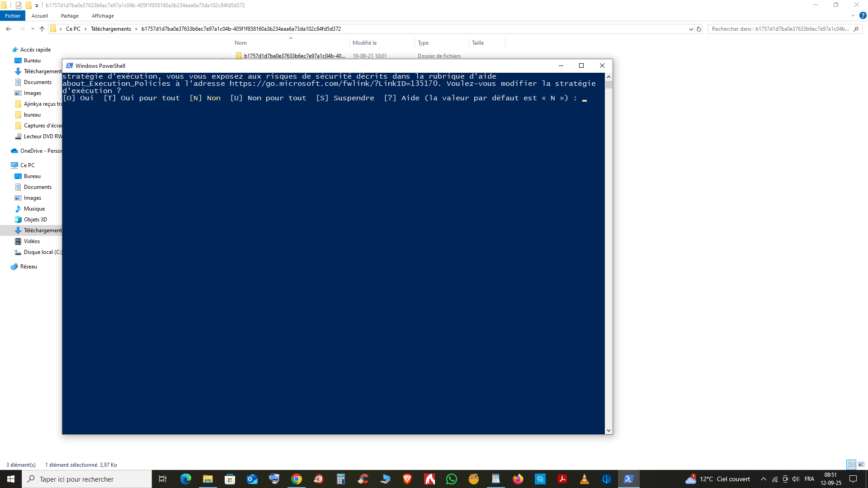Go up one folder level

click(42, 29)
